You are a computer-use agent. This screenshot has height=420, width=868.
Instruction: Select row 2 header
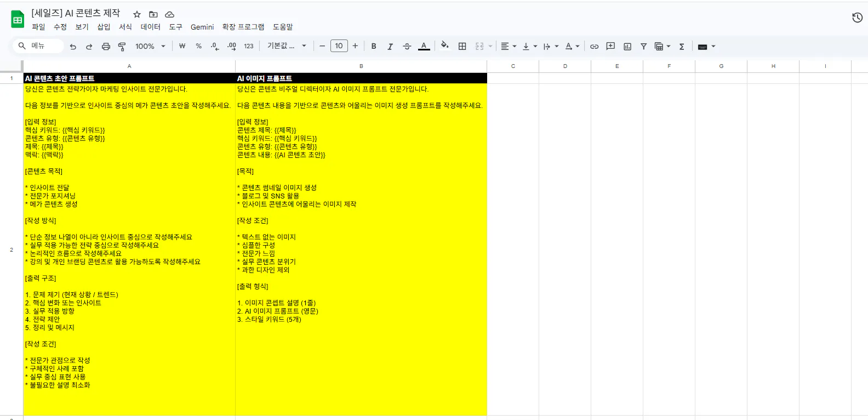(x=12, y=249)
